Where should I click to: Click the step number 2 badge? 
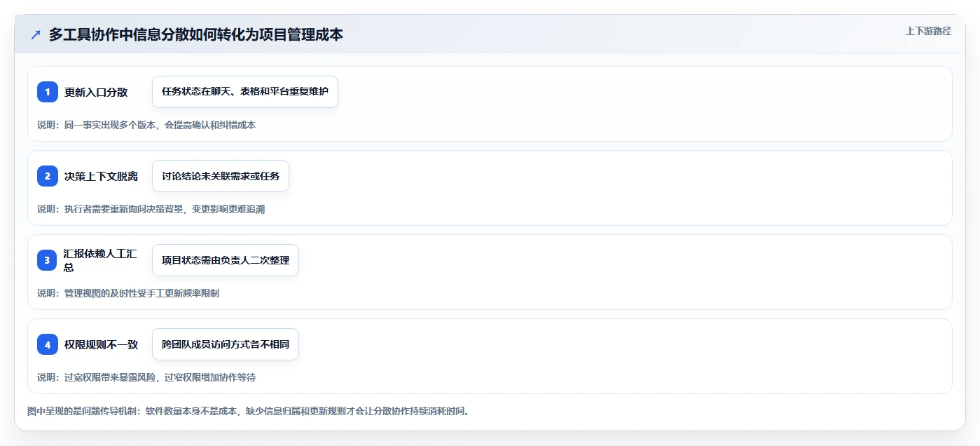tap(48, 176)
